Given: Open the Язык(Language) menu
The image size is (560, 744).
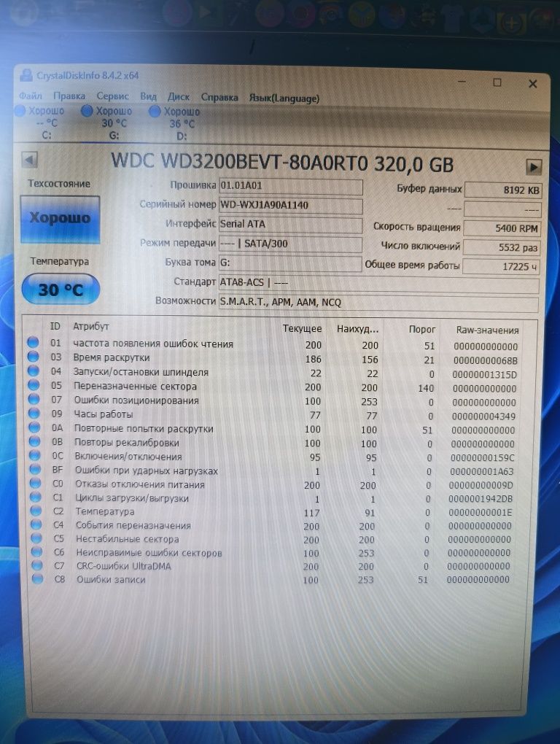Looking at the screenshot, I should 284,98.
